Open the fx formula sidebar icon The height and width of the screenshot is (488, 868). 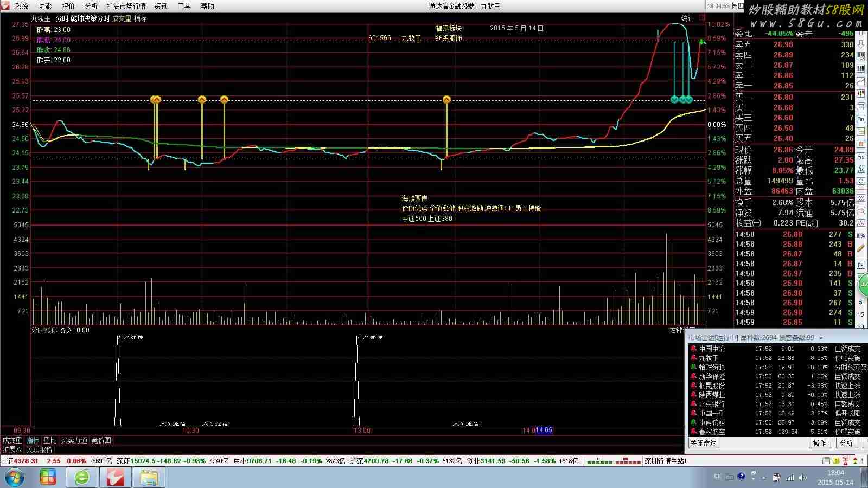pyautogui.click(x=860, y=169)
